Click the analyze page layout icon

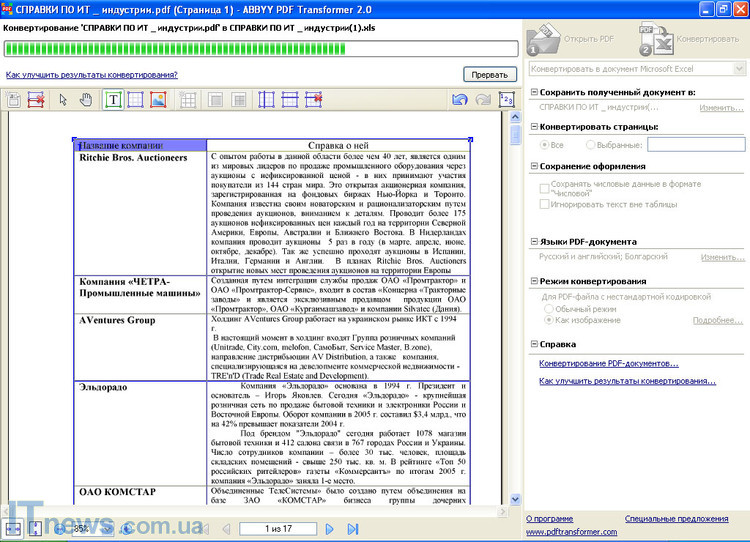tap(13, 100)
